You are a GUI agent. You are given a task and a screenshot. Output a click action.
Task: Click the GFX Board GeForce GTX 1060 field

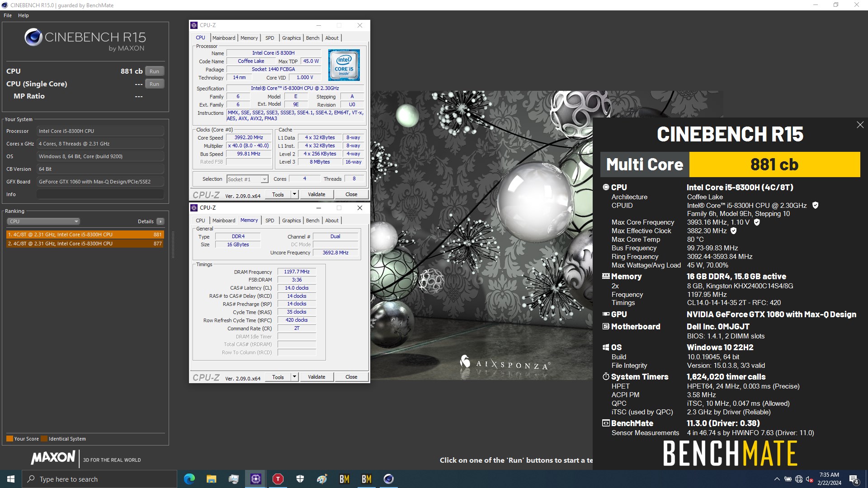(x=100, y=182)
